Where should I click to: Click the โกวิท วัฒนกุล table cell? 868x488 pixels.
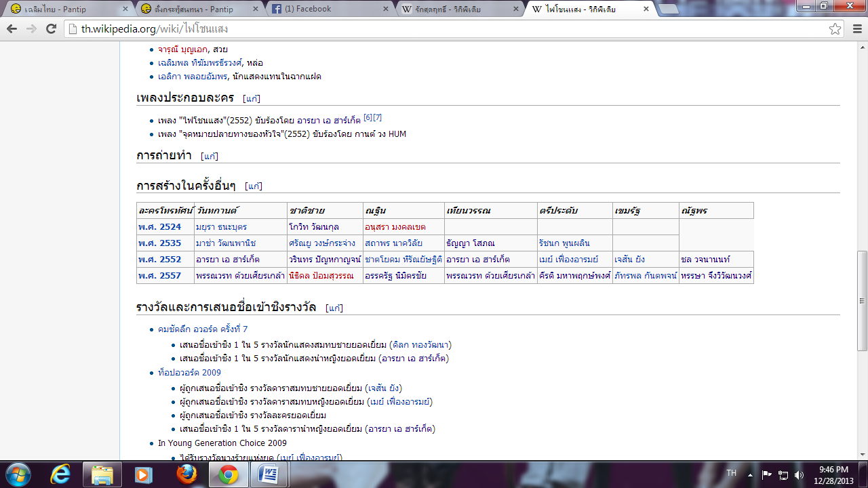[x=324, y=227]
